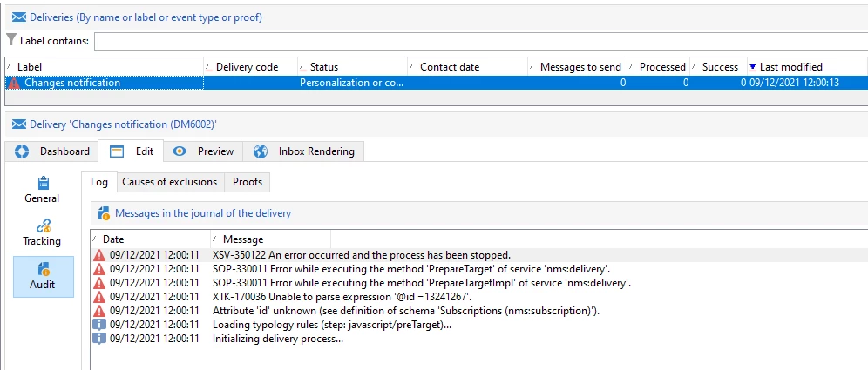Open the Inbox Rendering tab
This screenshot has width=868, height=370.
click(304, 151)
